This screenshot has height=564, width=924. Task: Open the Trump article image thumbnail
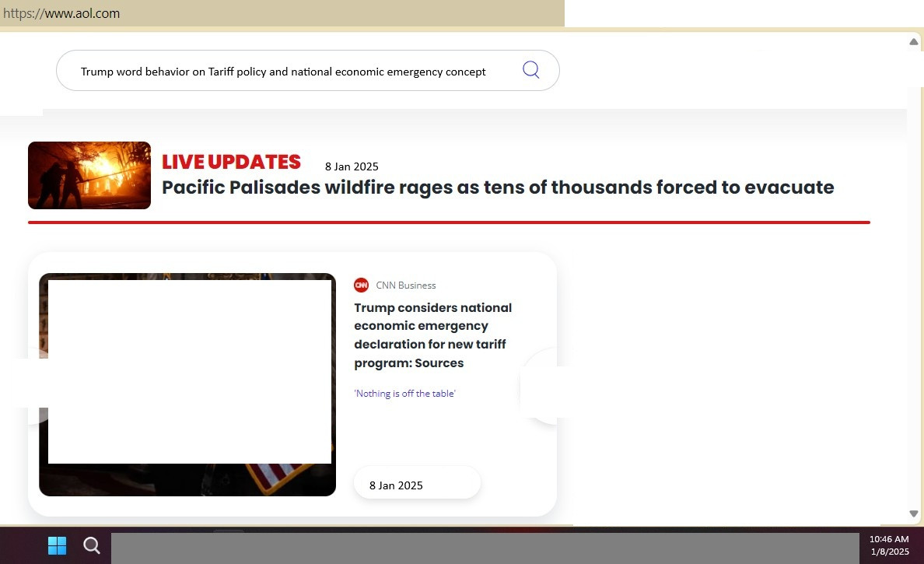187,384
